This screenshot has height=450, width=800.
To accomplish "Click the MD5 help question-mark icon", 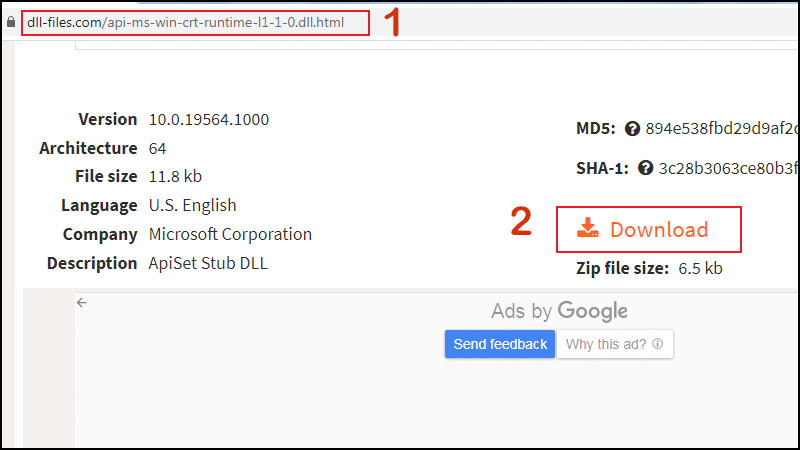I will point(632,129).
